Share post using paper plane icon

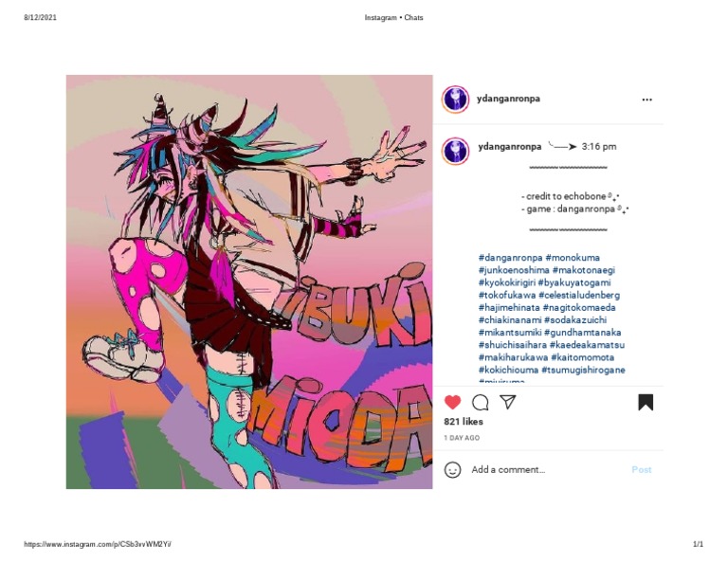tap(508, 402)
